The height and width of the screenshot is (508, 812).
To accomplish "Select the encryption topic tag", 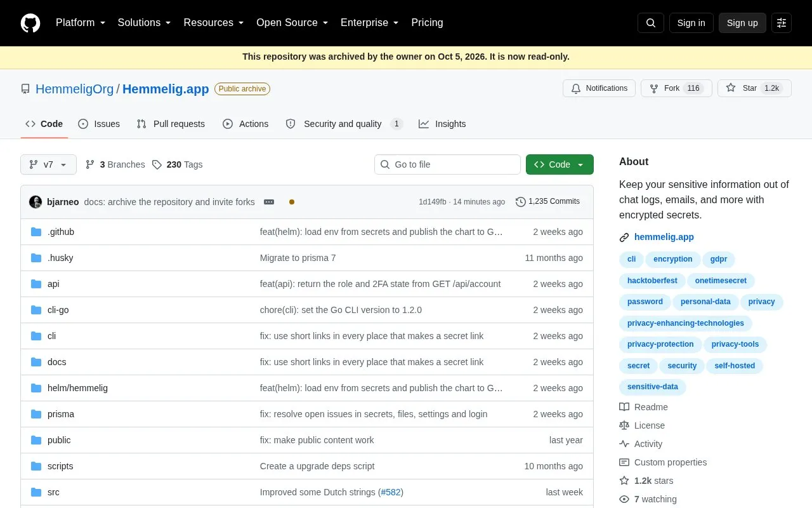I will 673,259.
